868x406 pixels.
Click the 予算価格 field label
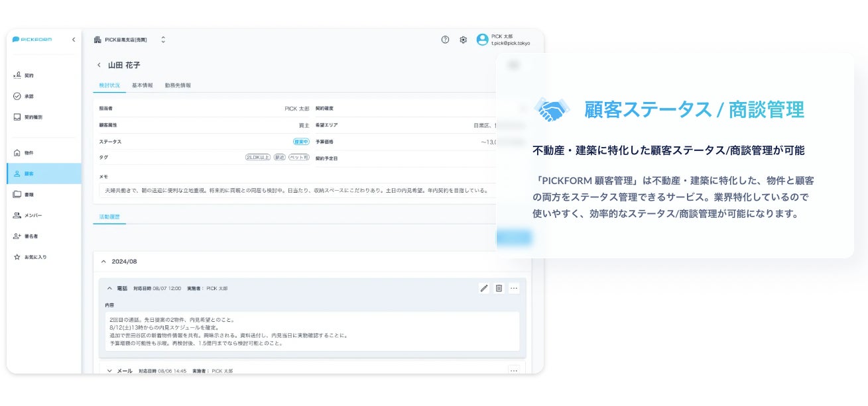pos(324,142)
